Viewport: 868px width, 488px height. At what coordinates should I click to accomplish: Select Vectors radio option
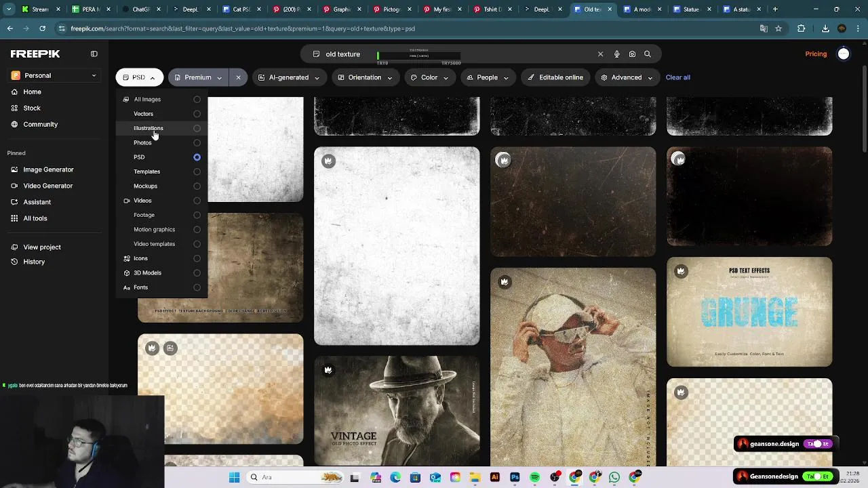click(x=197, y=114)
